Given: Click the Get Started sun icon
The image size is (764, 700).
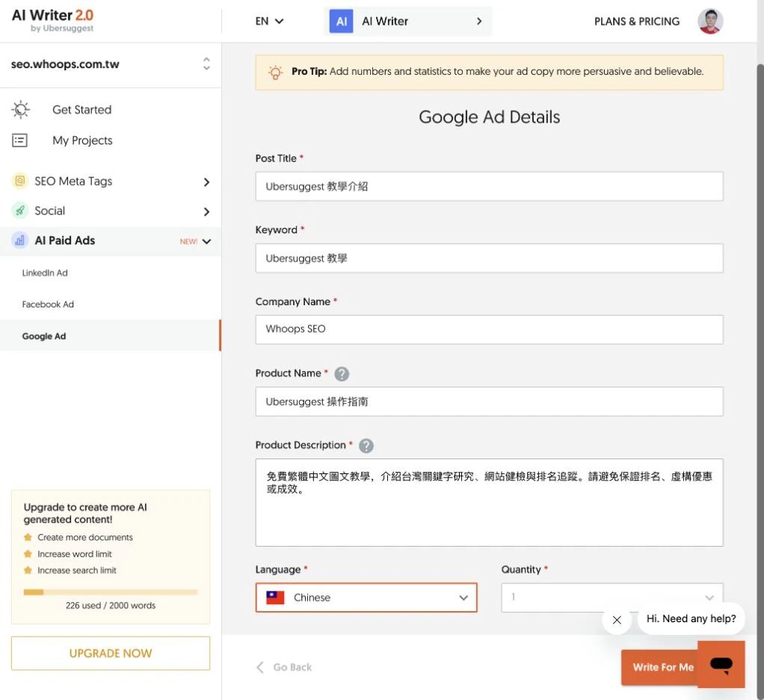Looking at the screenshot, I should pos(20,110).
